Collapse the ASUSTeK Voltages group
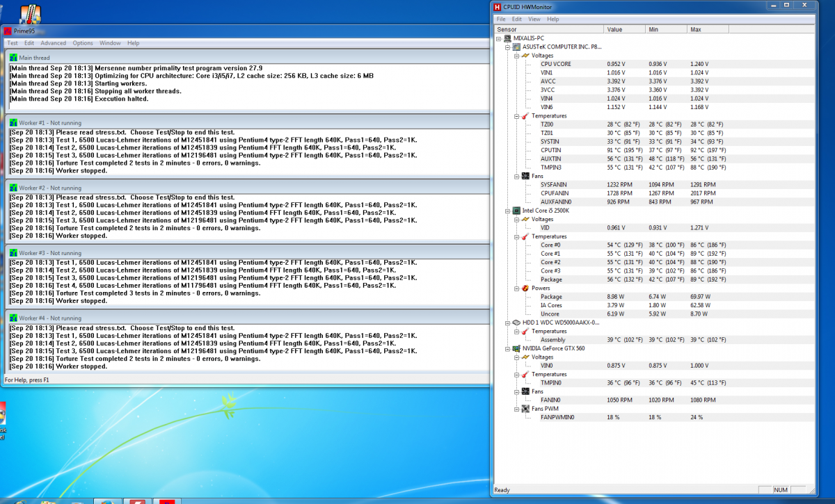The width and height of the screenshot is (835, 504). point(516,56)
